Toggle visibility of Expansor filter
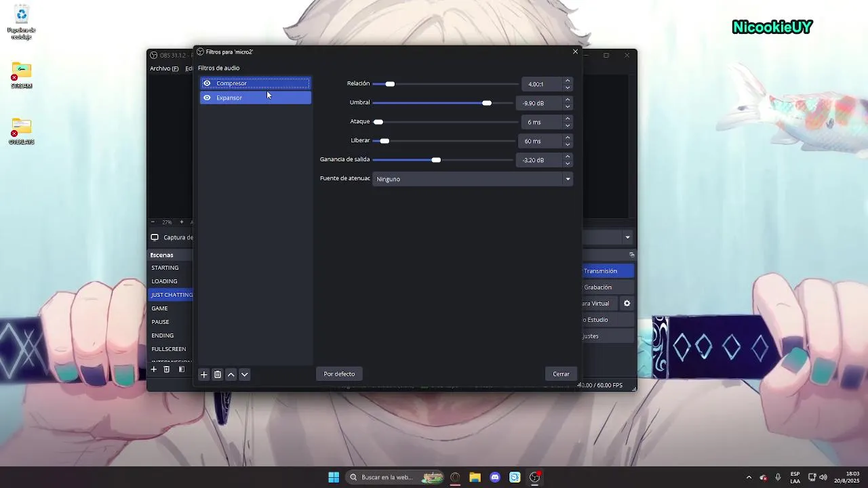Image resolution: width=868 pixels, height=488 pixels. (x=207, y=98)
